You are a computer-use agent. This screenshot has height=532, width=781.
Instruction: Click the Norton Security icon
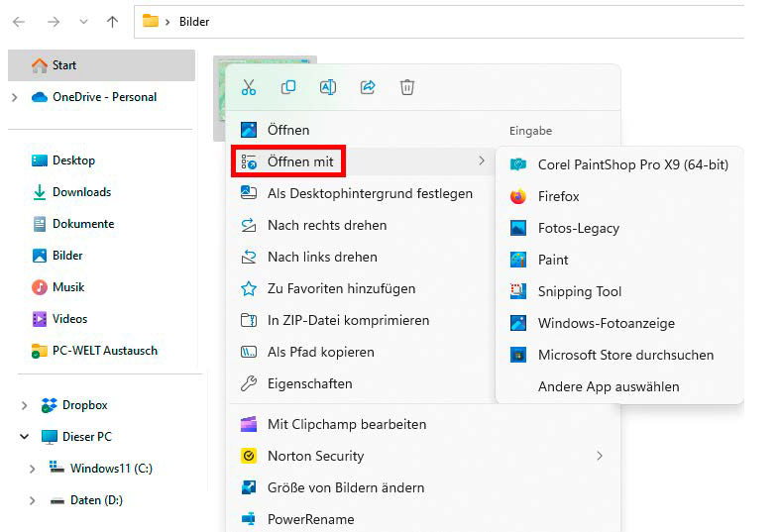click(x=249, y=456)
